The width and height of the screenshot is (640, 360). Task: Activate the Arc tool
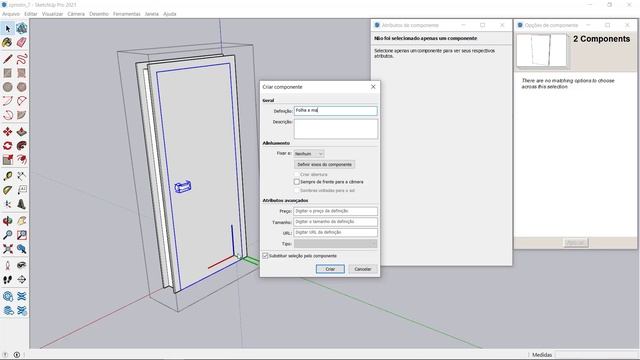point(8,101)
